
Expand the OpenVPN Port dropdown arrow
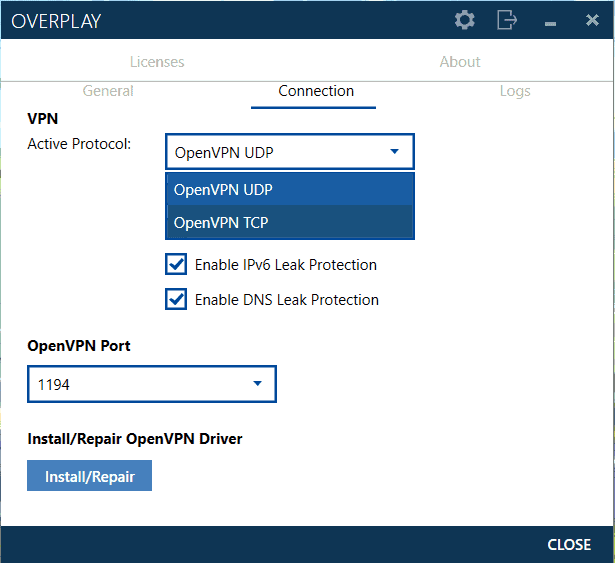pyautogui.click(x=257, y=383)
